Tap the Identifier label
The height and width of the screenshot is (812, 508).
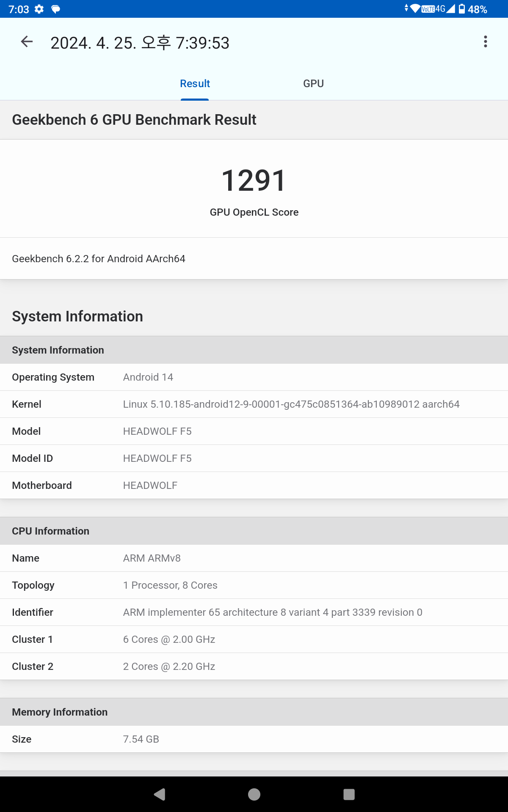click(x=33, y=612)
